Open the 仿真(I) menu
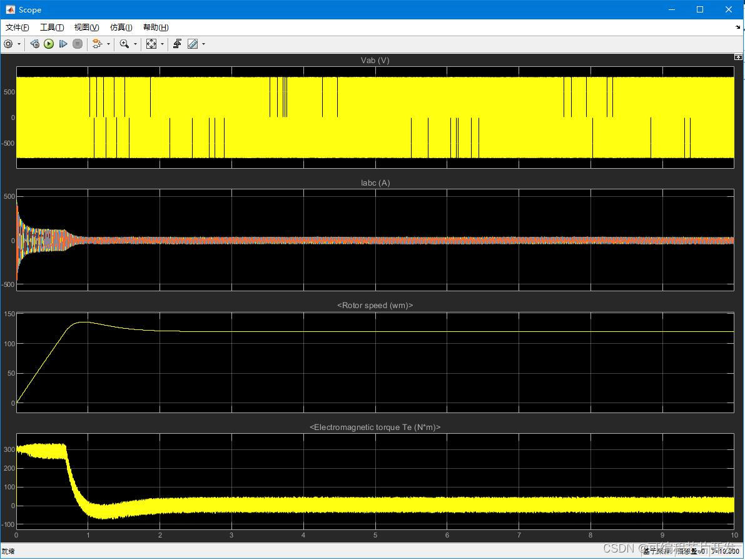Viewport: 745px width, 560px height. [x=121, y=27]
